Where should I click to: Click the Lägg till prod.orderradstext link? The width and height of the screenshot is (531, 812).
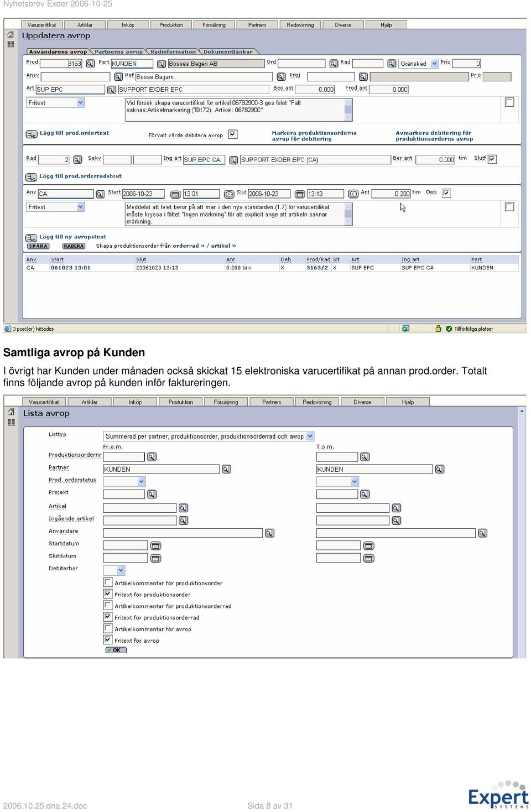(80, 176)
